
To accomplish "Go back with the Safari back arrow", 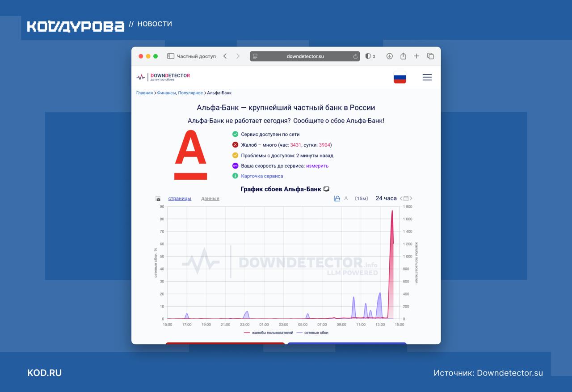I will [225, 56].
